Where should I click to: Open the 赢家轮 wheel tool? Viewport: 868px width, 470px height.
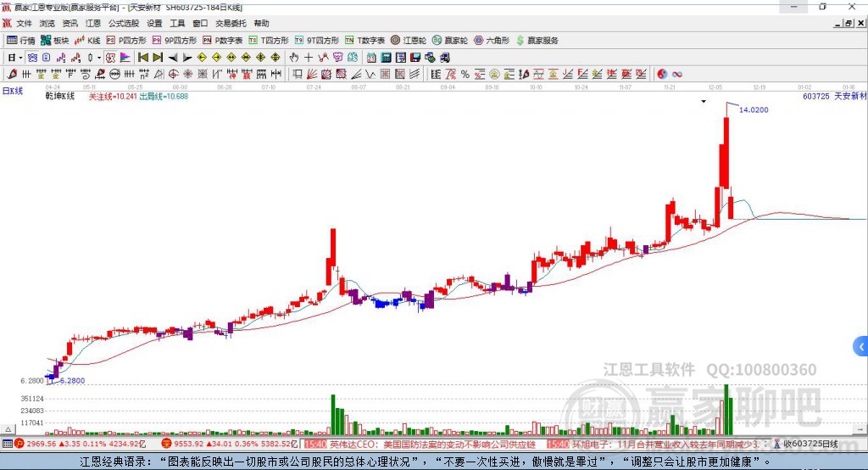(450, 41)
